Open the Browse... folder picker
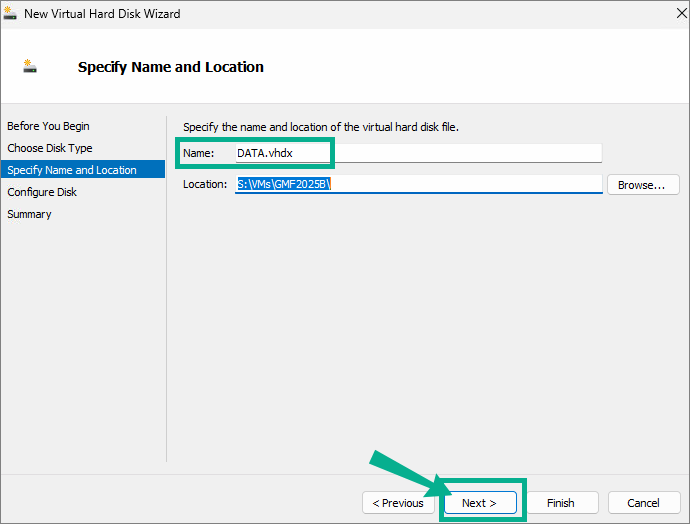Screen dimensions: 690x524 tap(643, 185)
